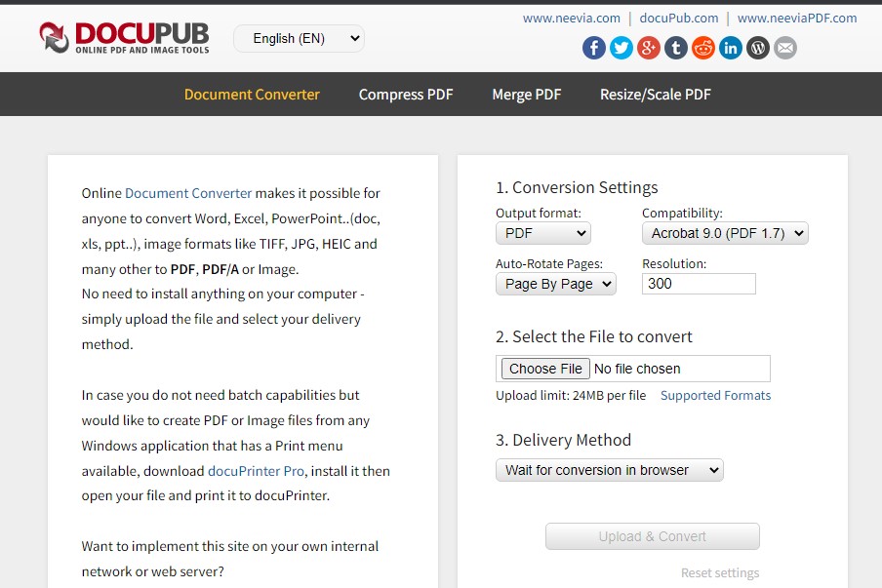Visit the www.neevia.com link
This screenshot has width=882, height=588.
(572, 18)
